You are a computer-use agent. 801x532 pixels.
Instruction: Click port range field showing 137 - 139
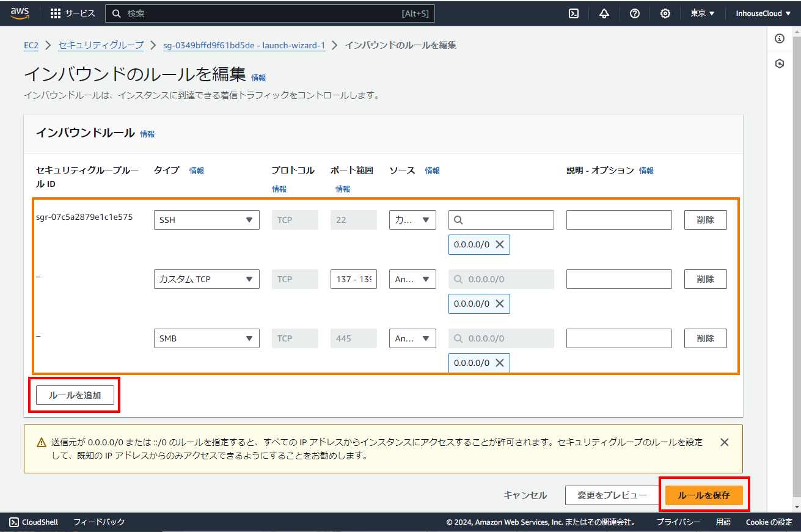[353, 279]
